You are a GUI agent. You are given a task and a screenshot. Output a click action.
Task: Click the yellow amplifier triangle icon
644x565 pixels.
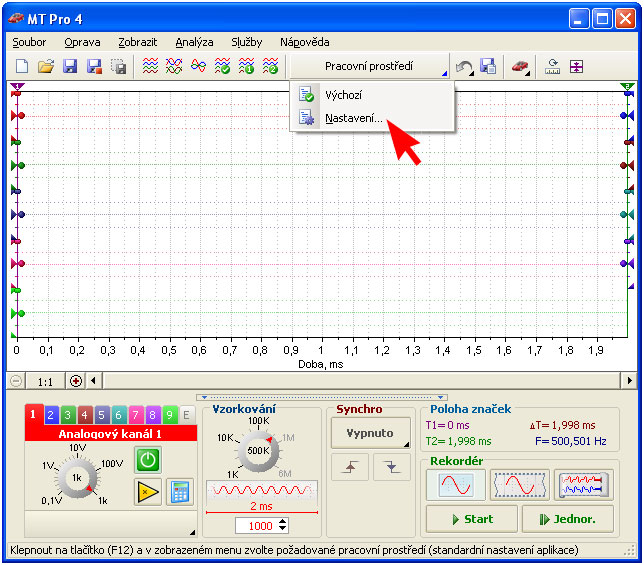coord(148,492)
